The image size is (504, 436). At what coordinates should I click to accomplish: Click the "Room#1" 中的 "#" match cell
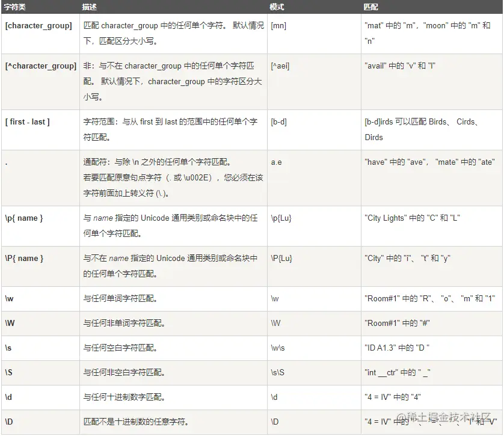(x=432, y=323)
